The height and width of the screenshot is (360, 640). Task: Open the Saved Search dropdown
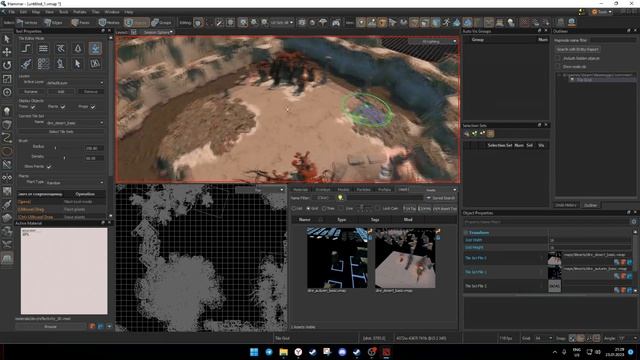coord(440,198)
